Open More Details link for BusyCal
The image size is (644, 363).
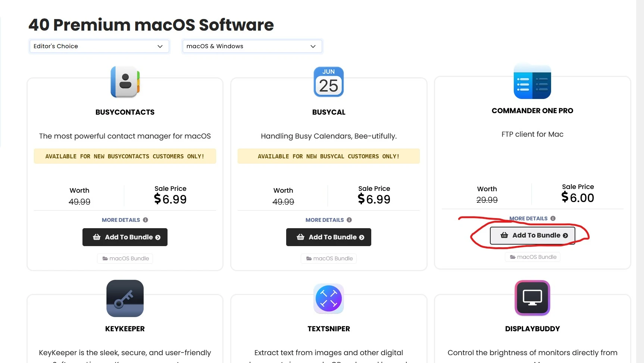325,220
